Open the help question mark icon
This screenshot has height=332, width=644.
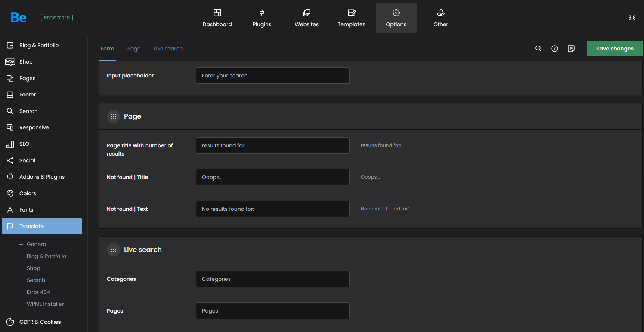pyautogui.click(x=555, y=49)
